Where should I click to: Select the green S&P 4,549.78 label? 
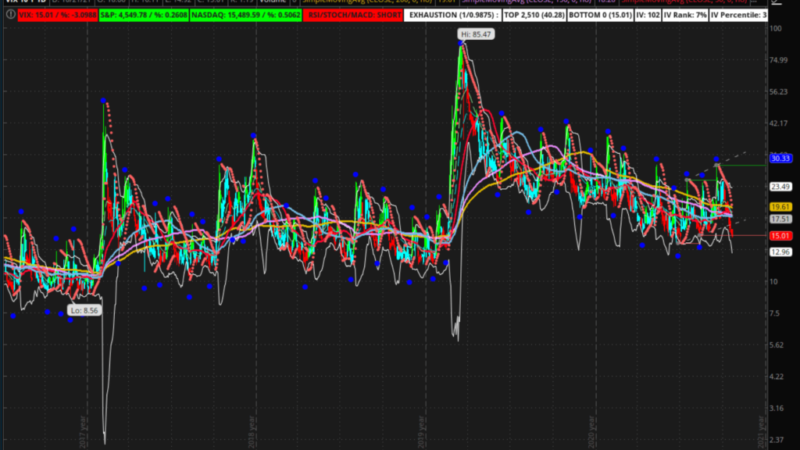[143, 15]
